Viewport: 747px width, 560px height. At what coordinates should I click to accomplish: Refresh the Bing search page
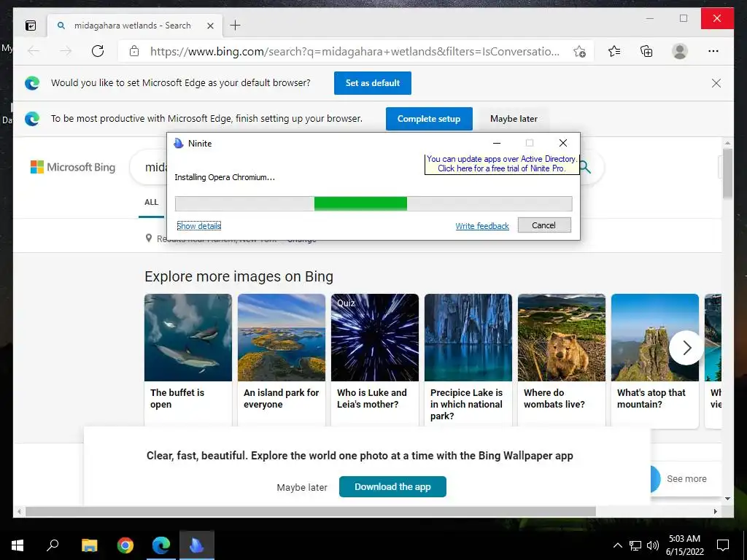pyautogui.click(x=98, y=51)
